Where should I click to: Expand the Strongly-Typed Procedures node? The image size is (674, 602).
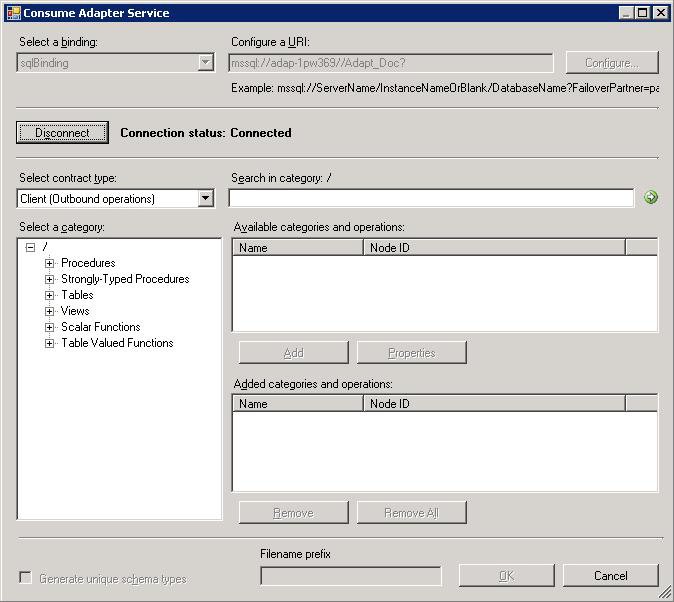coord(49,280)
